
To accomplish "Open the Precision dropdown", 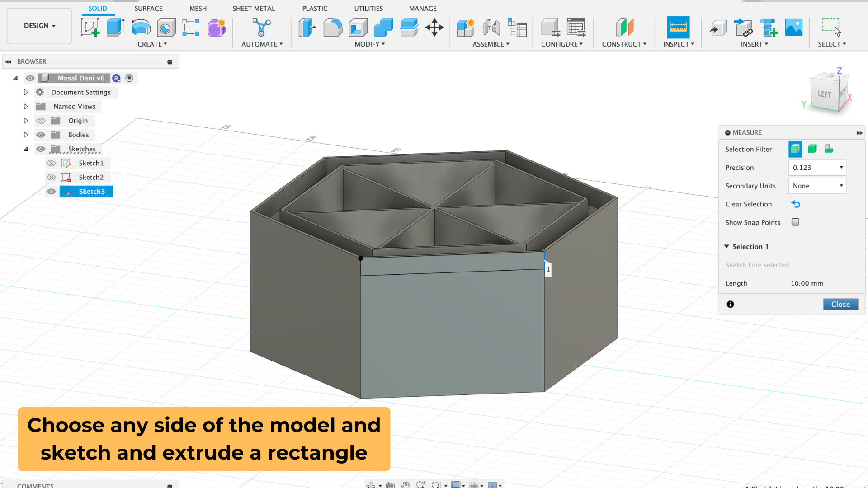I will coord(817,168).
